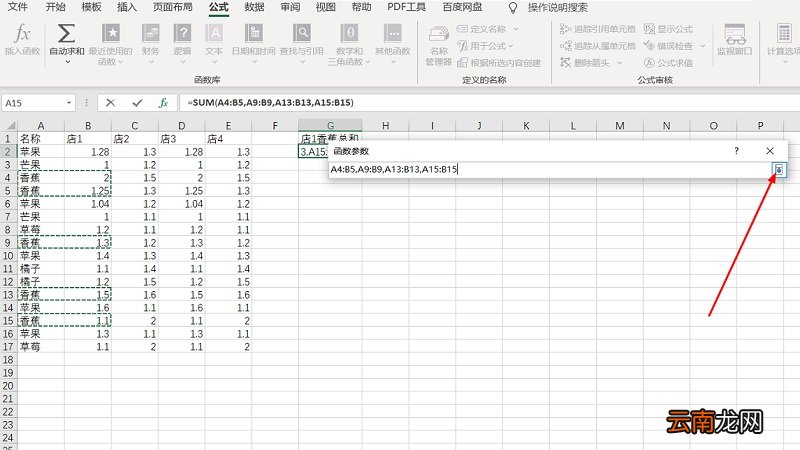Click Create from Selection button
The image size is (800, 450).
[499, 63]
